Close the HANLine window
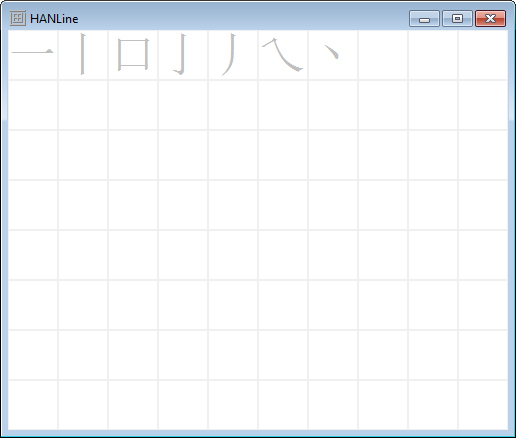 (490, 18)
